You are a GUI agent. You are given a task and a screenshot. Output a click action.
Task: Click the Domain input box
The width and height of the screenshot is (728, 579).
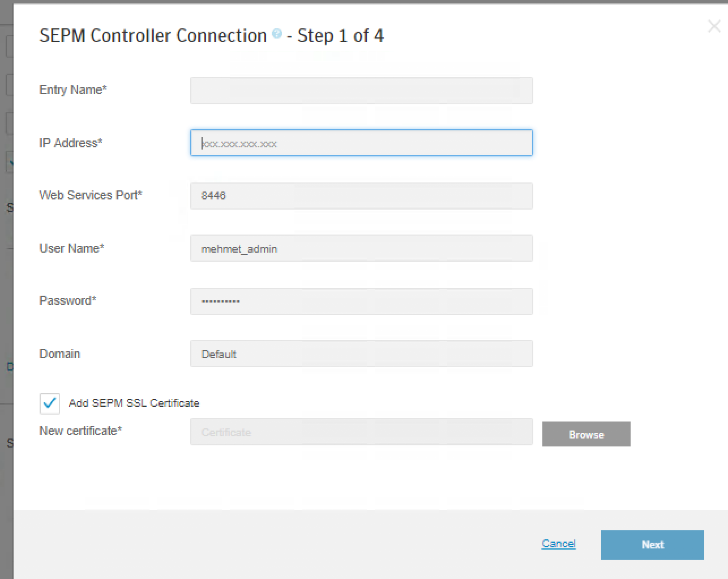point(361,354)
